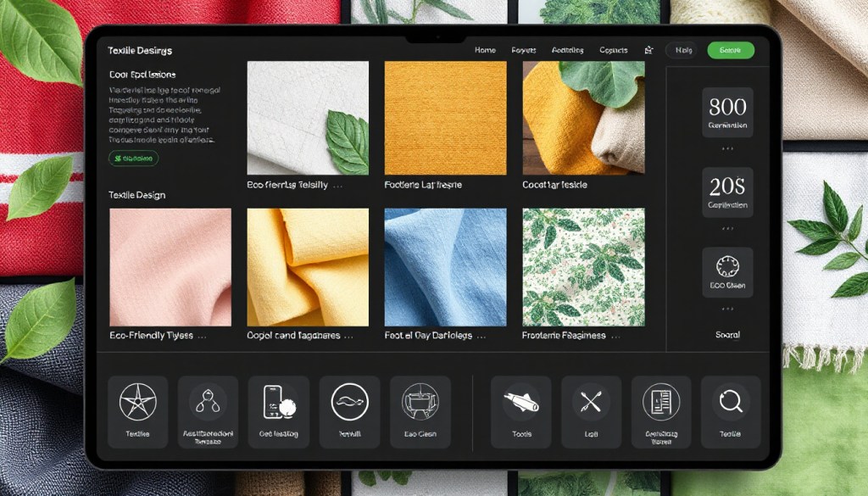Open the Catalog document icon in bottom bar
Image resolution: width=868 pixels, height=496 pixels.
point(661,400)
